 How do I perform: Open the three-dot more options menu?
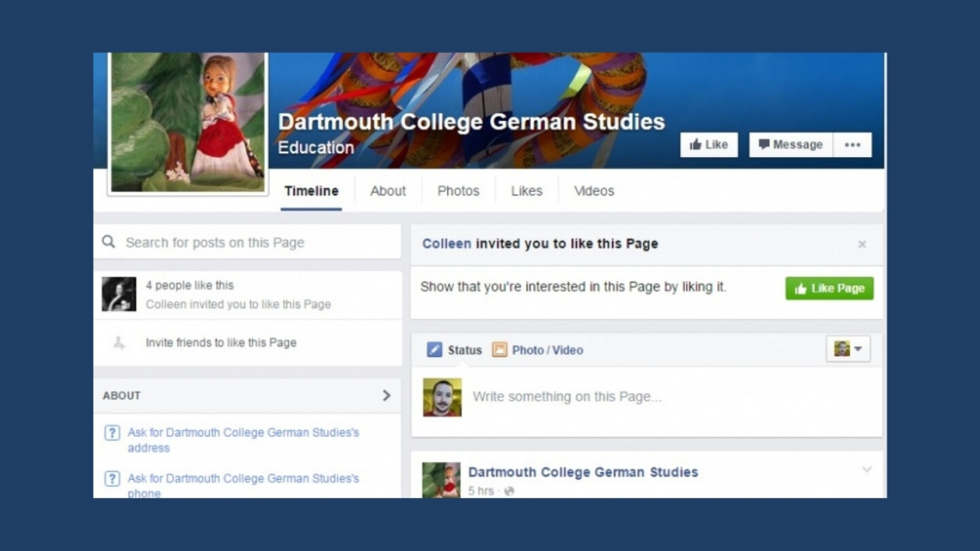coord(852,145)
